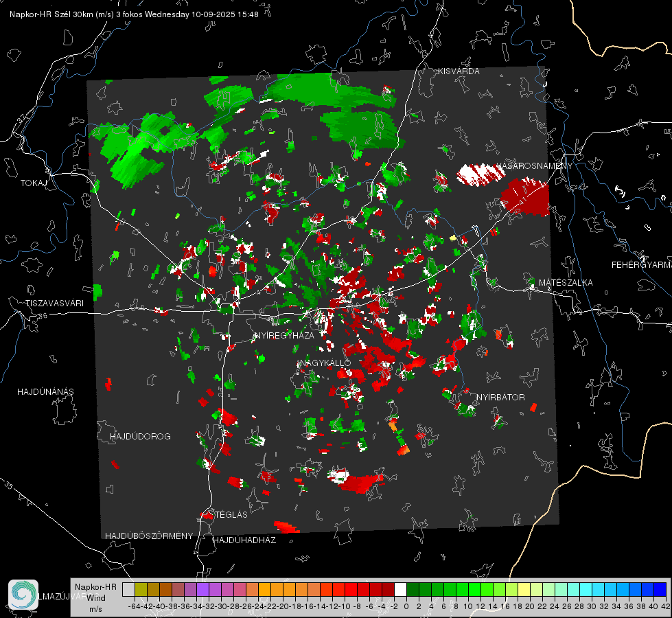Click the 0 value on the legend scale
672x618 pixels.
(406, 606)
